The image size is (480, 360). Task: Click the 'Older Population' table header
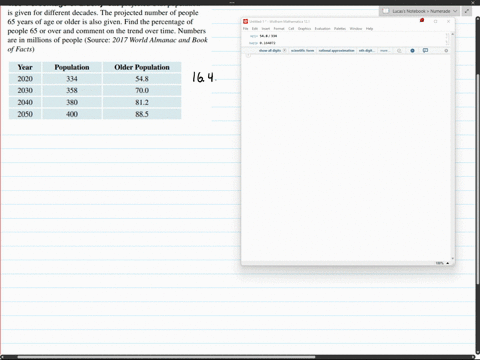142,67
